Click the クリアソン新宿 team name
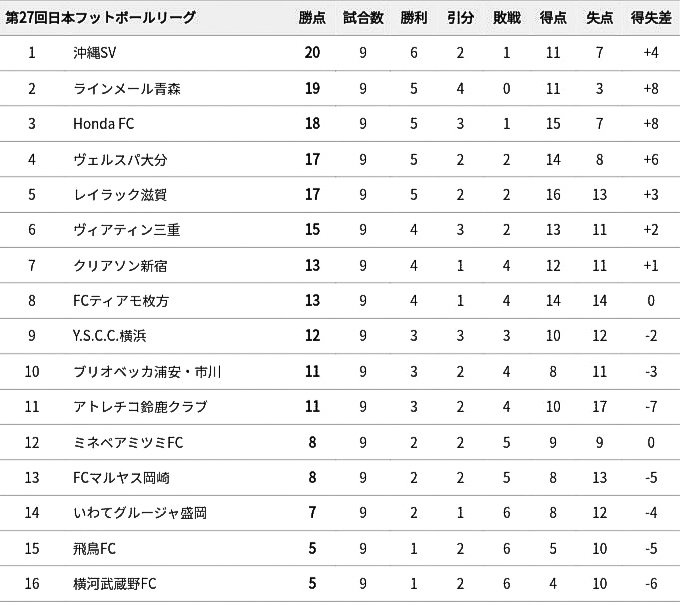The height and width of the screenshot is (605, 680). point(120,265)
